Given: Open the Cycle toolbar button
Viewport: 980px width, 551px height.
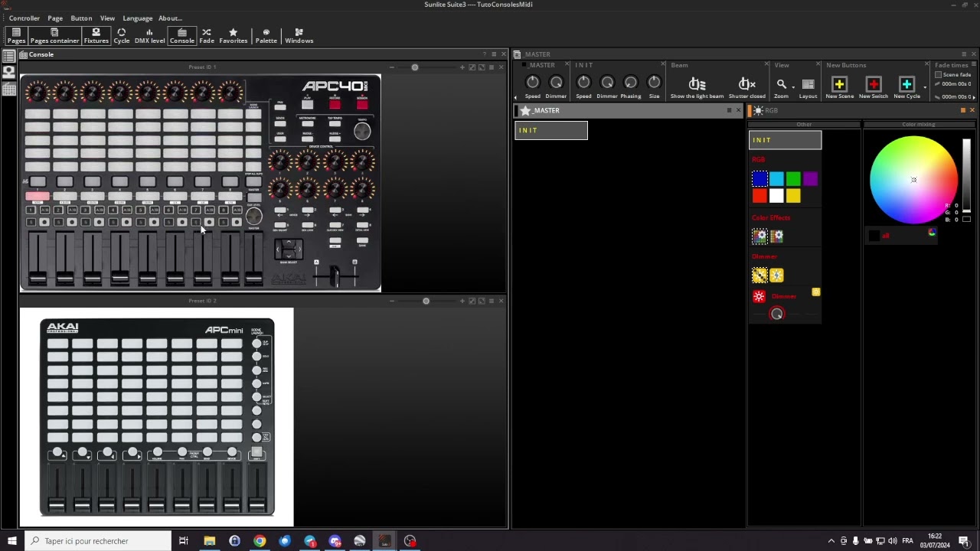Looking at the screenshot, I should [122, 35].
